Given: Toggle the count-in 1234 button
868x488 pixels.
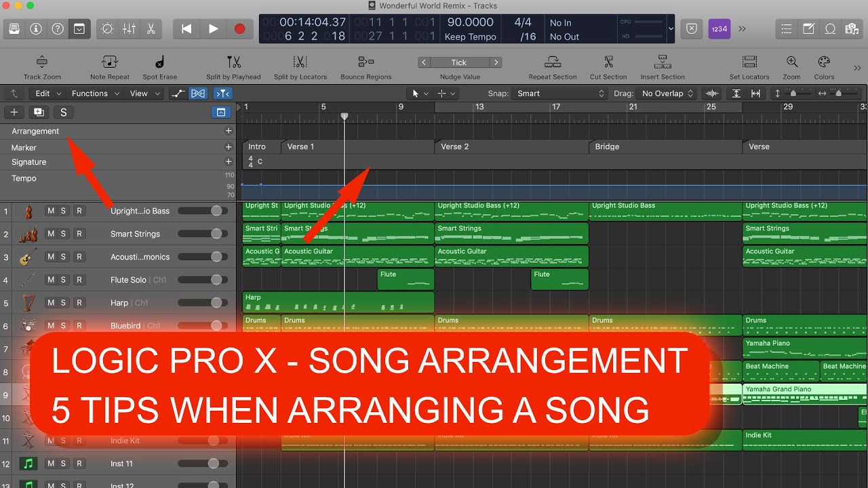Looking at the screenshot, I should click(718, 29).
